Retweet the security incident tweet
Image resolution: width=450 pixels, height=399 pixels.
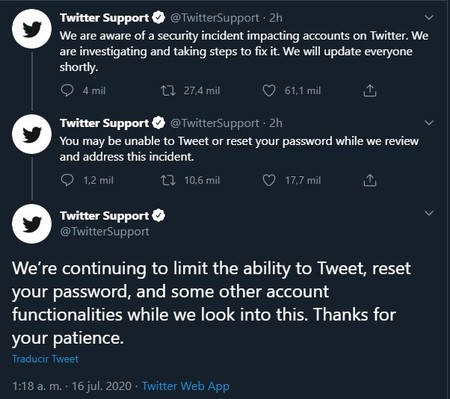(x=168, y=90)
